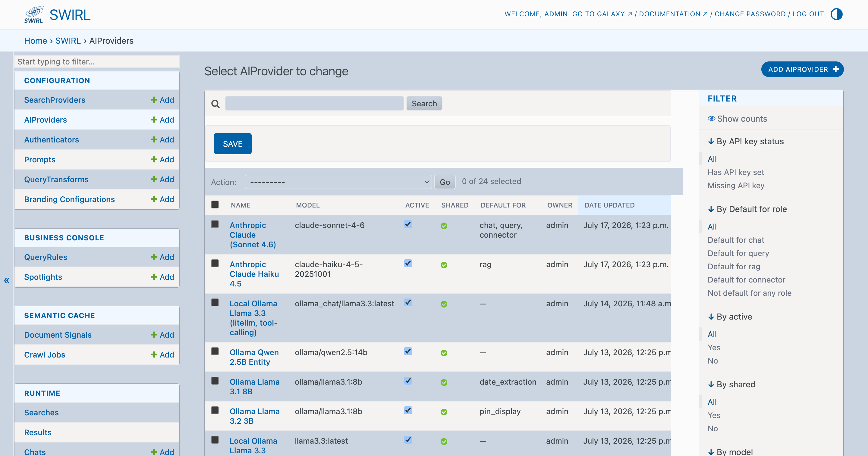Go to Home in the breadcrumb
The width and height of the screenshot is (868, 456).
point(35,40)
